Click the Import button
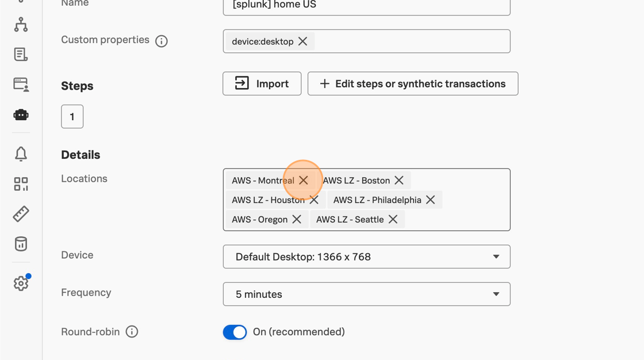The image size is (644, 360). point(262,83)
